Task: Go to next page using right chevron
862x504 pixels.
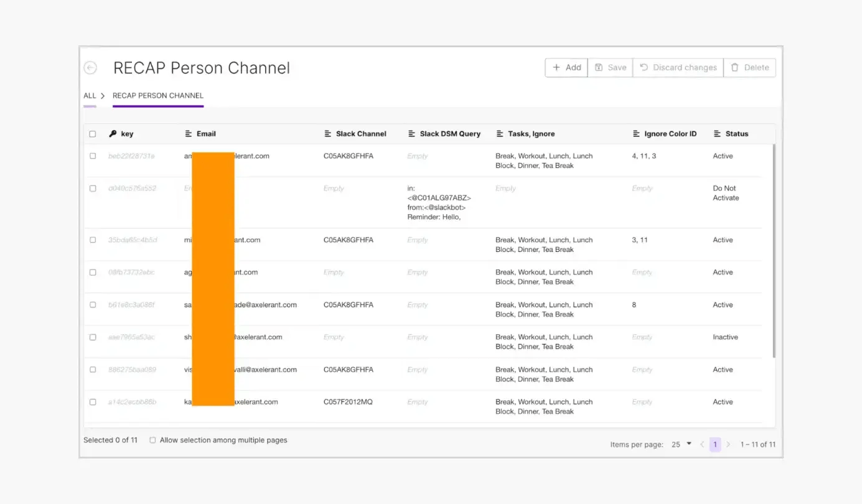Action: tap(728, 444)
